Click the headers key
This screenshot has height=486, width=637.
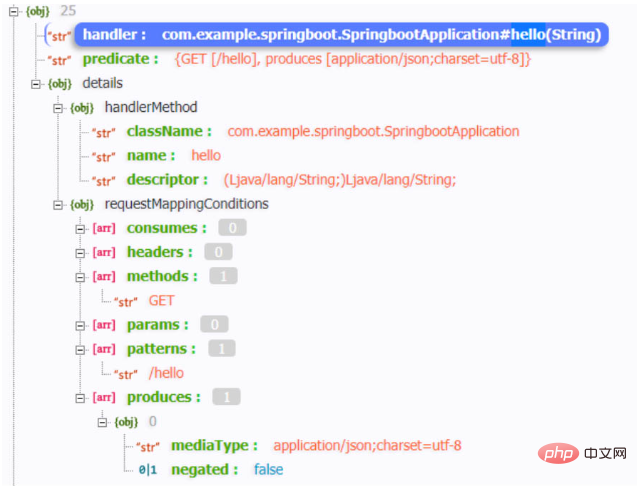pyautogui.click(x=160, y=252)
